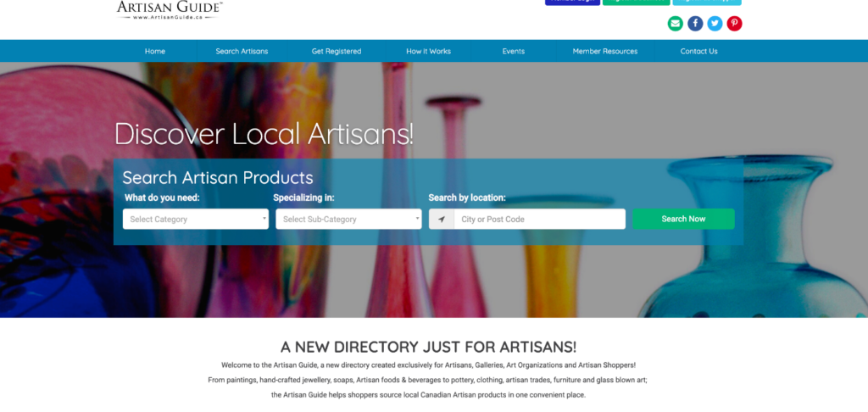This screenshot has height=412, width=868.
Task: Open the How it Works menu item
Action: pos(428,51)
